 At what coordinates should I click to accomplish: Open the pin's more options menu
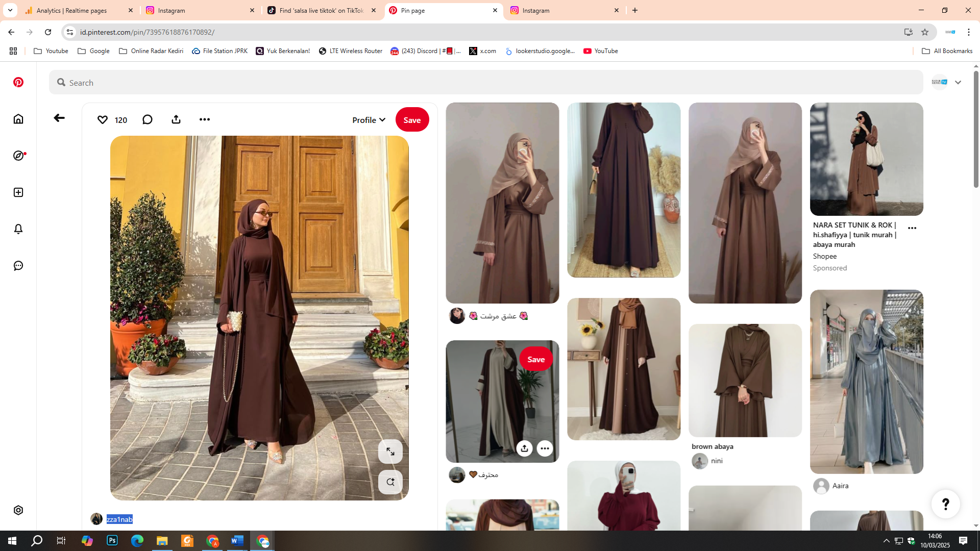coord(205,119)
